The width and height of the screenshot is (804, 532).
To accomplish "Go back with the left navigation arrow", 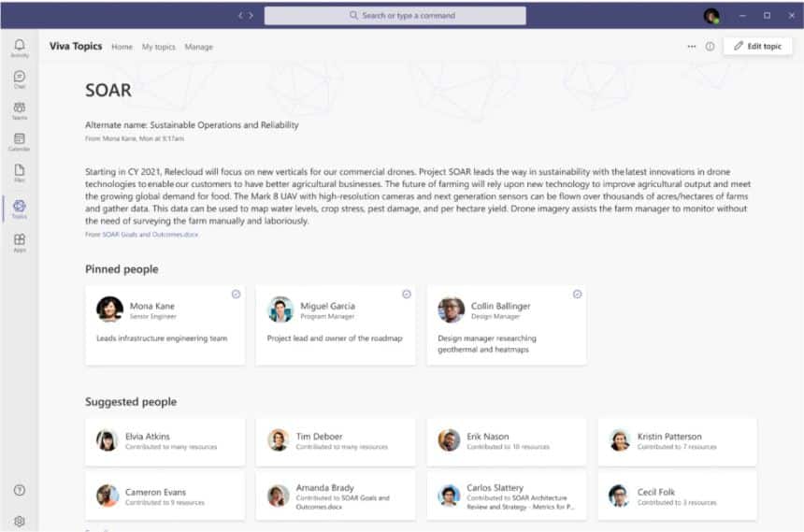I will click(x=240, y=15).
